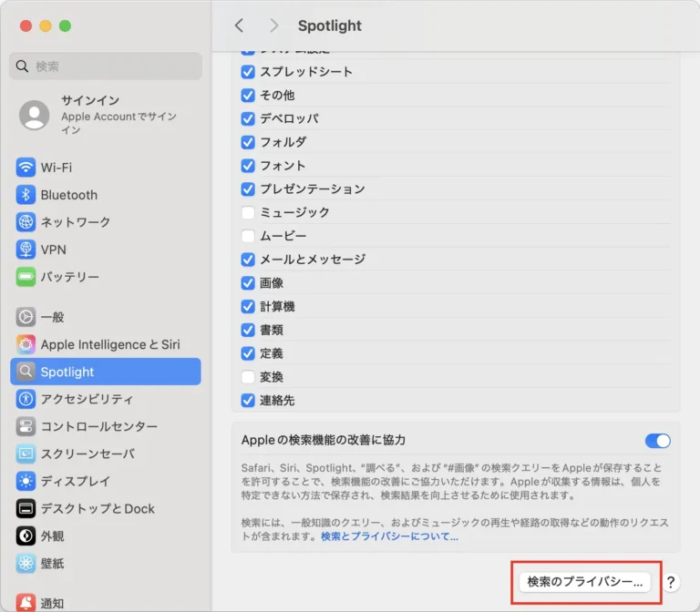Uncheck 画像 checkbox
Screen dimensions: 700x612
pos(248,283)
